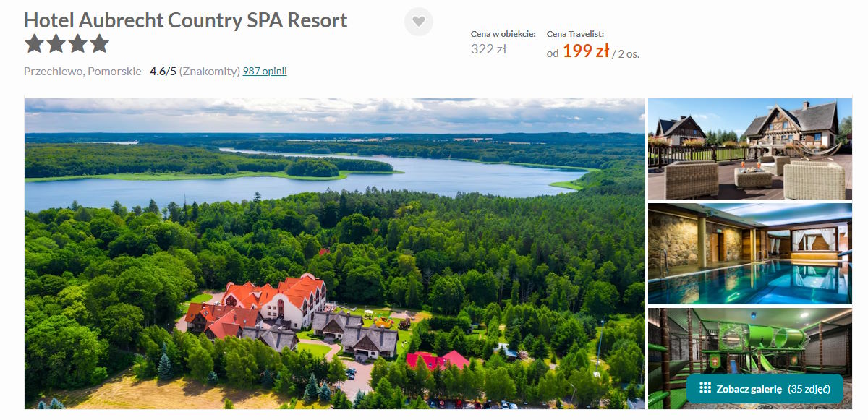
Task: Open the 987 opinii reviews link
Action: pyautogui.click(x=265, y=71)
